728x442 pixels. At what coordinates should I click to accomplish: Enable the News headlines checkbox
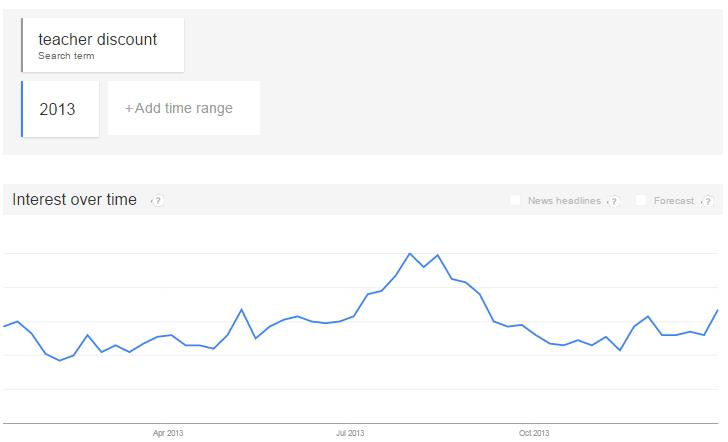[x=515, y=200]
